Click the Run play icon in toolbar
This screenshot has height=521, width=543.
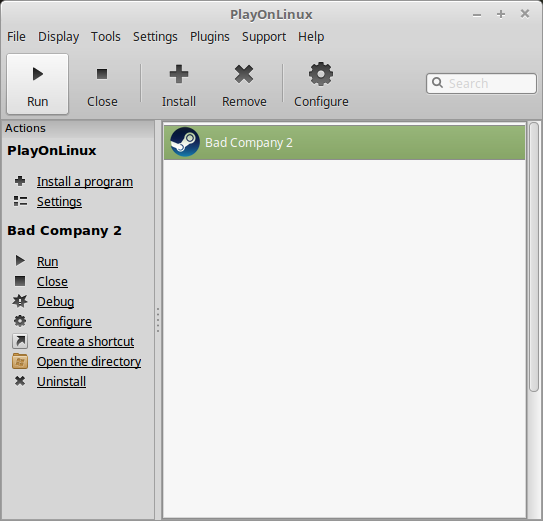(38, 74)
